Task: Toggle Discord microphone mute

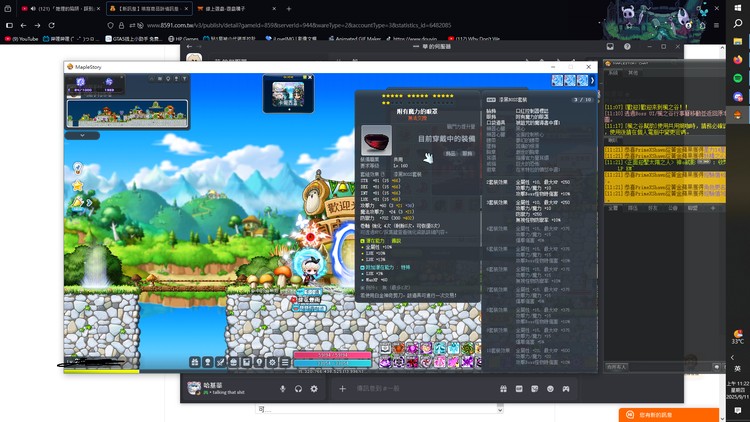Action: [283, 389]
